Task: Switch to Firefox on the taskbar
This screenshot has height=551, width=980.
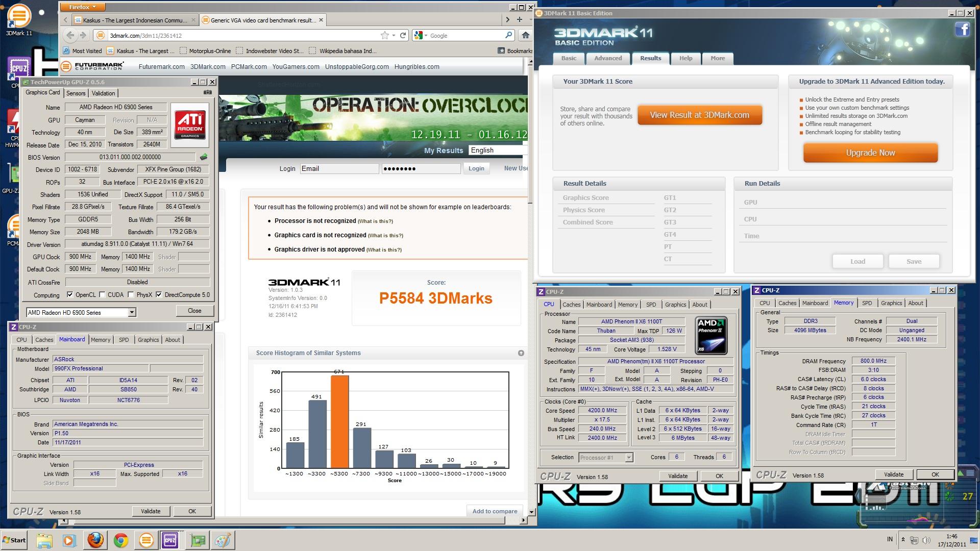Action: tap(95, 540)
